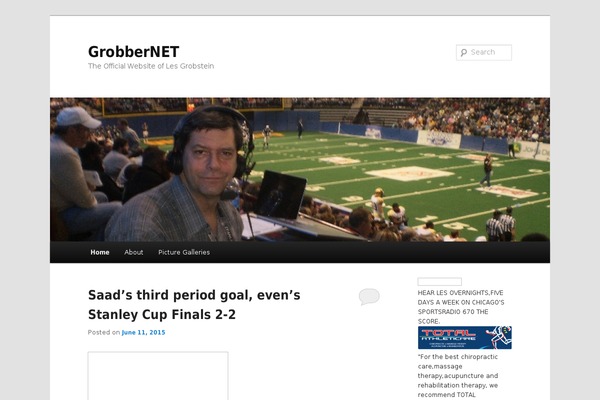Click the small empty box above the sidebar text

point(440,282)
